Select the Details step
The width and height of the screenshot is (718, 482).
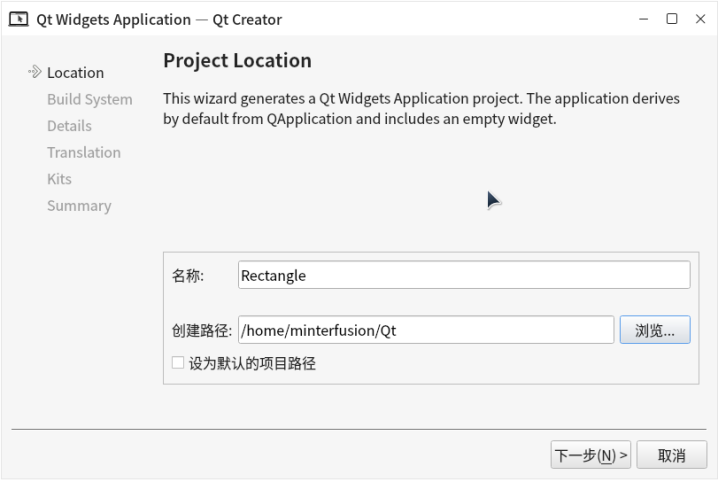(x=69, y=126)
